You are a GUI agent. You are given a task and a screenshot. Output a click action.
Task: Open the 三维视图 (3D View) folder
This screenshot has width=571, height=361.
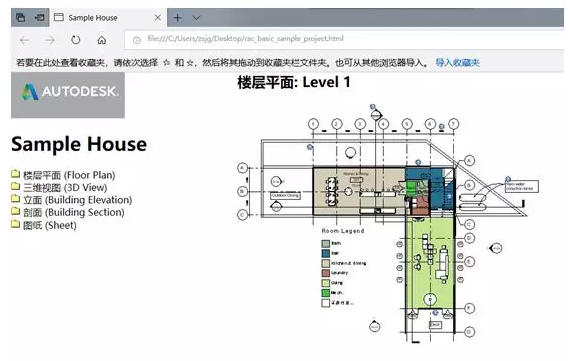point(65,188)
